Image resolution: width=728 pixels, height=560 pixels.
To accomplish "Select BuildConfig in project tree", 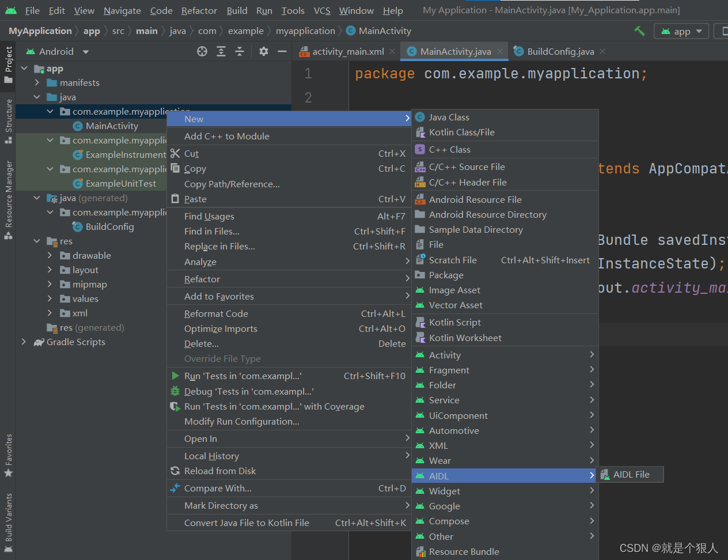I will point(109,226).
